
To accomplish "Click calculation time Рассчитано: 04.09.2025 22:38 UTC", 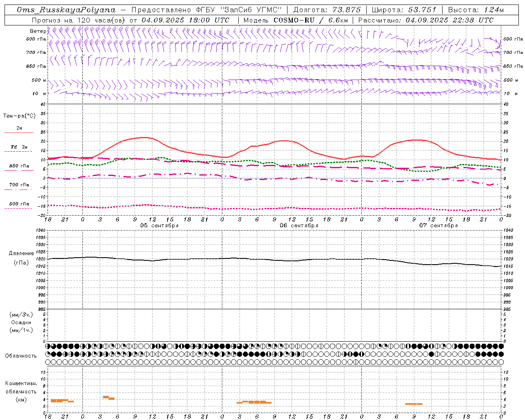I will [426, 20].
